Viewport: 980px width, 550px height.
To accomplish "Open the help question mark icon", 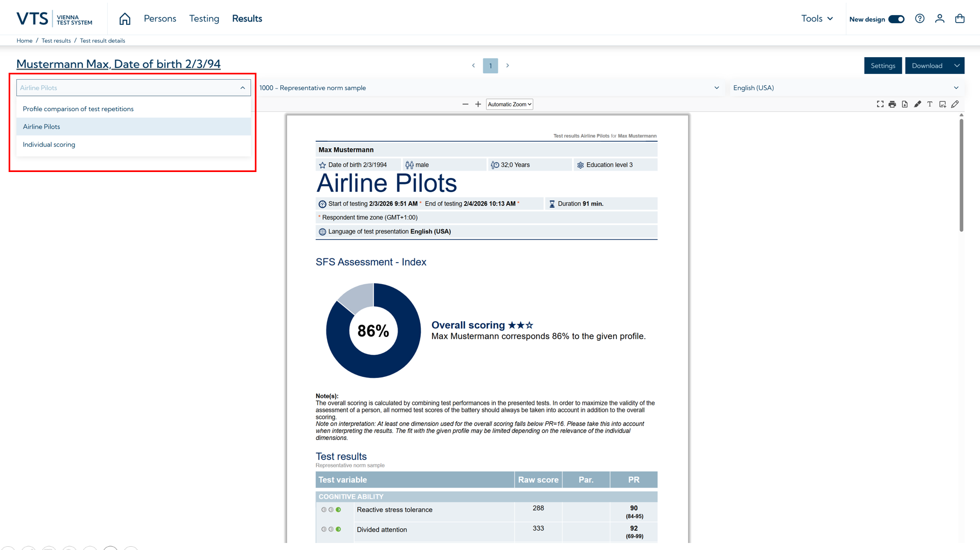I will (920, 19).
